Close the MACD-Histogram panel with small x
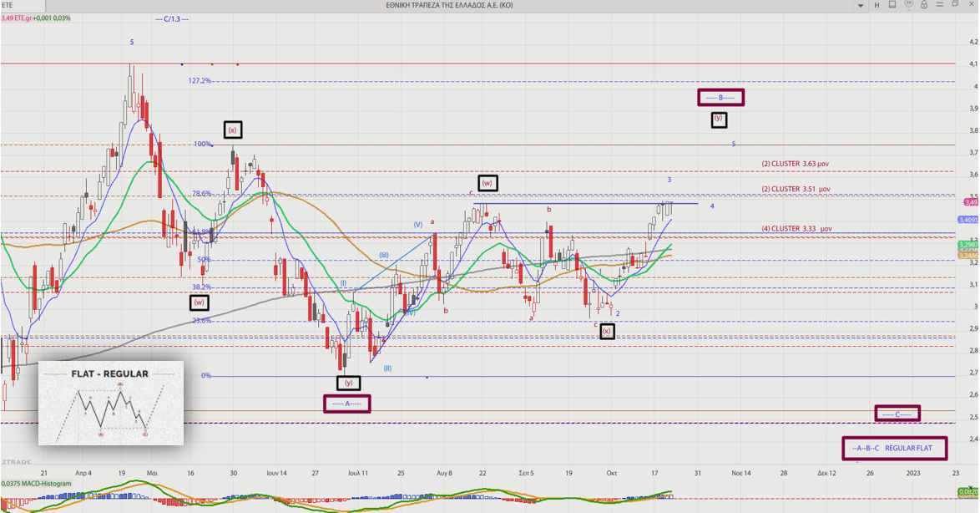The height and width of the screenshot is (513, 980). pyautogui.click(x=972, y=486)
